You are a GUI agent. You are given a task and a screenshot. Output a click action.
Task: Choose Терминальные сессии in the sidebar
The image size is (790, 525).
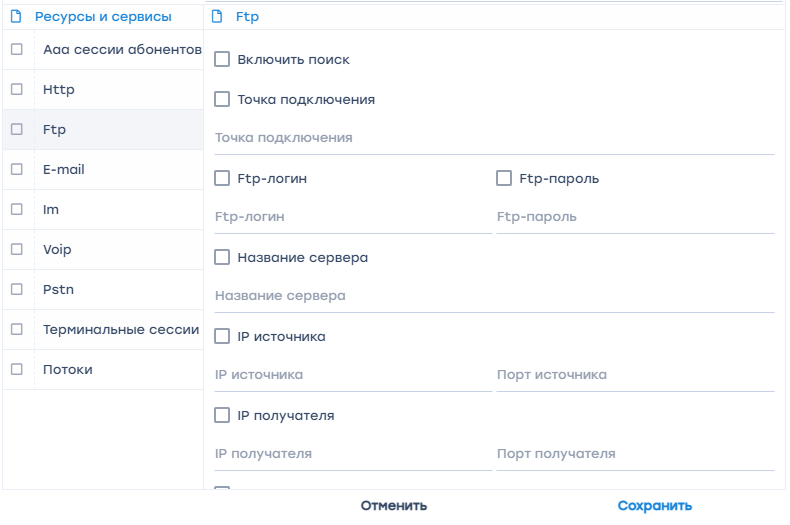121,330
